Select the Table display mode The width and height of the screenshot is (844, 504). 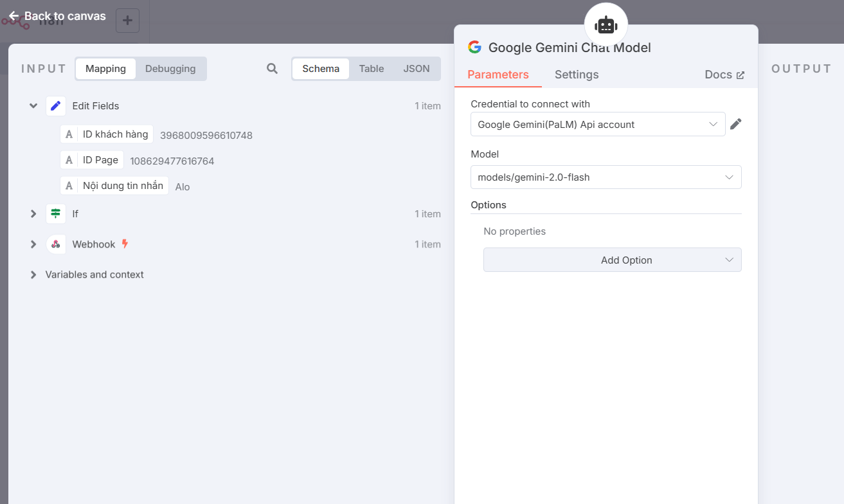coord(372,69)
